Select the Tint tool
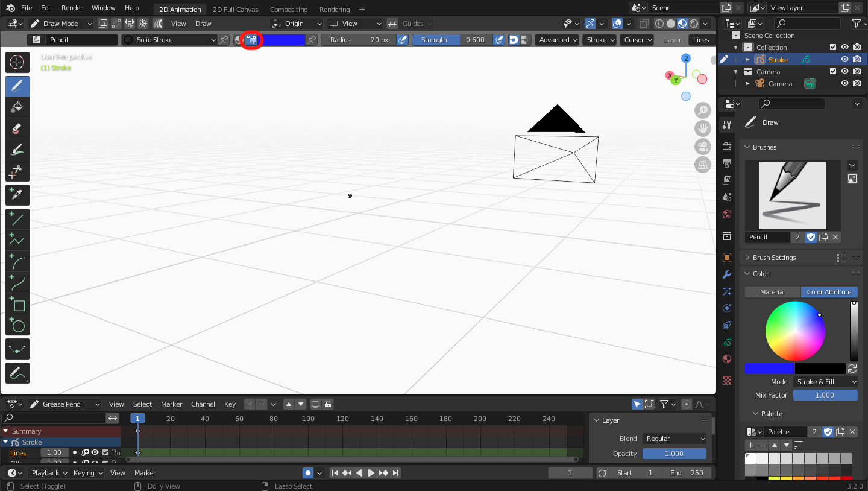The height and width of the screenshot is (491, 868). [17, 150]
